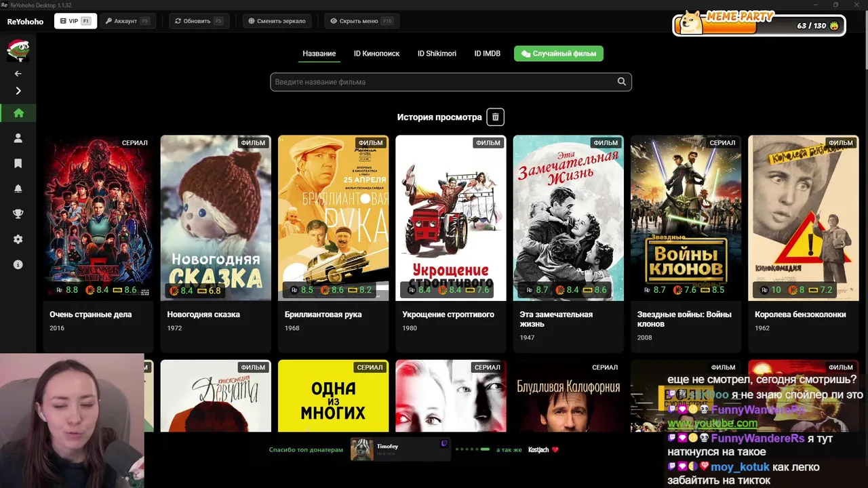This screenshot has width=868, height=488.
Task: Open the Одна из многих poster
Action: coord(334,396)
